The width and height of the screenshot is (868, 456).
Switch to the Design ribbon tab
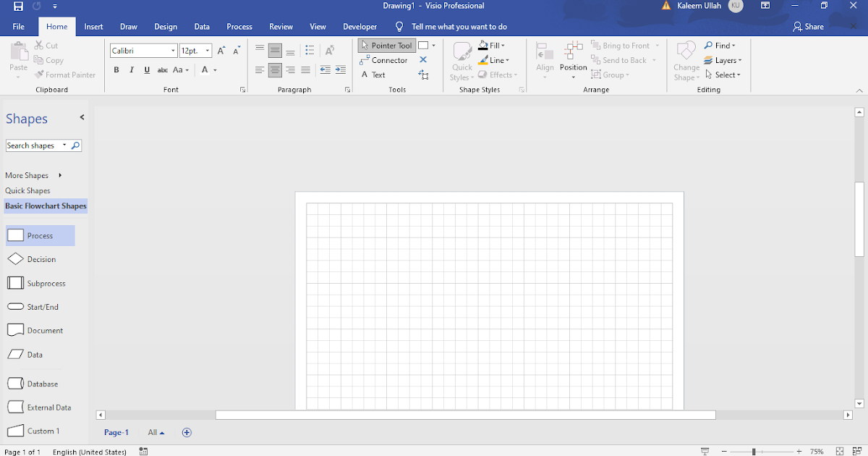(166, 26)
